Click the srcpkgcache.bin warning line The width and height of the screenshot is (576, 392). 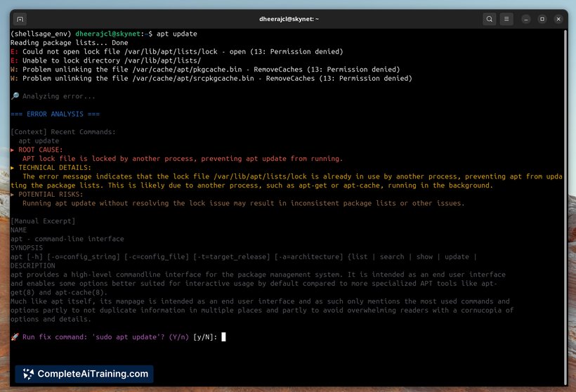tap(211, 78)
